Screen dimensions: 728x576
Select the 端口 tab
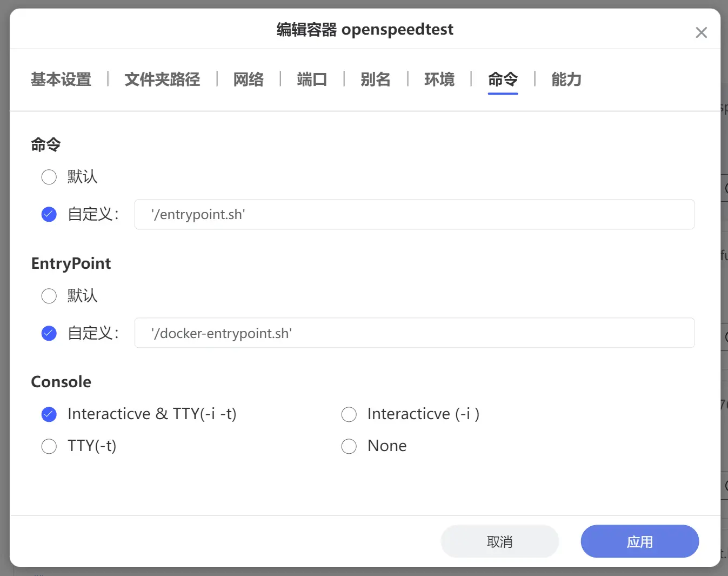pyautogui.click(x=312, y=80)
